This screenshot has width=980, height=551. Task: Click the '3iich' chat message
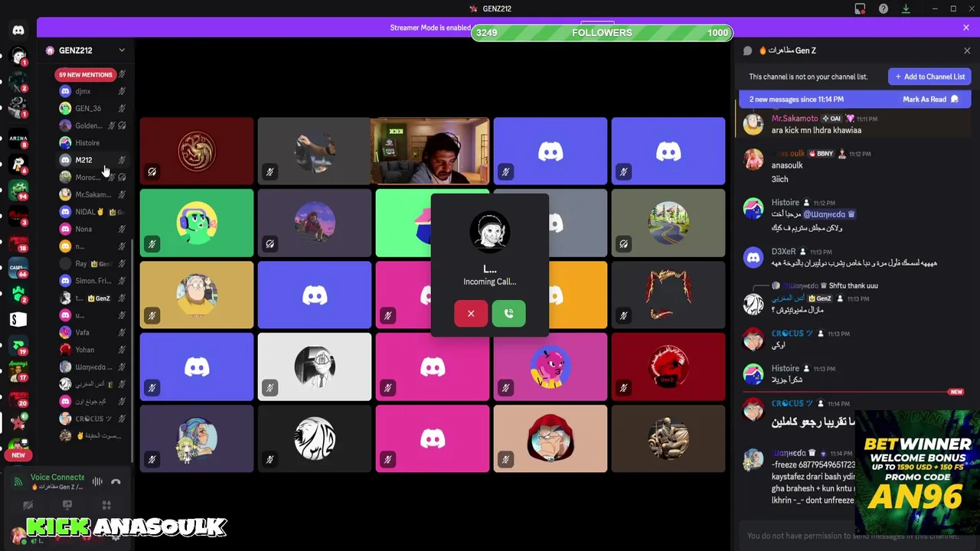click(x=779, y=179)
